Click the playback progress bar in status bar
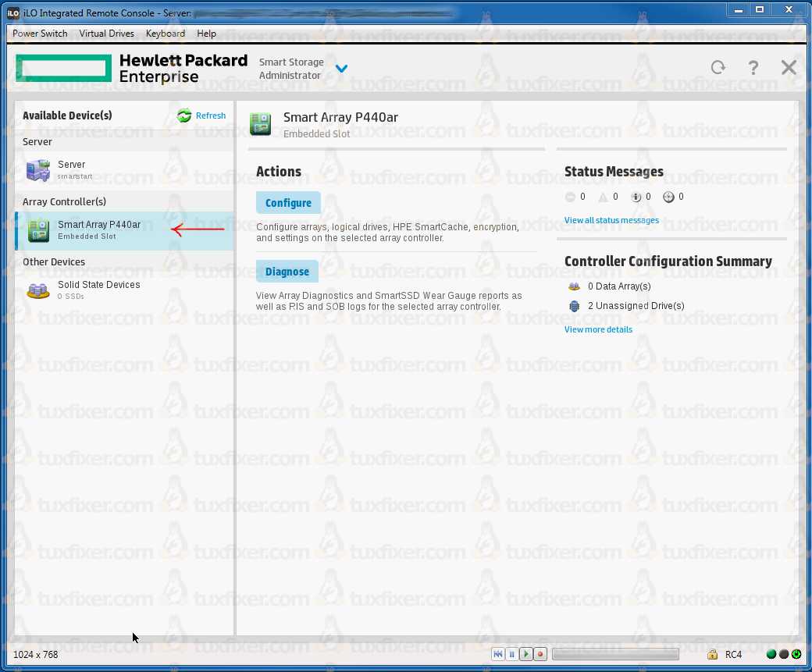The height and width of the screenshot is (672, 812). (615, 654)
